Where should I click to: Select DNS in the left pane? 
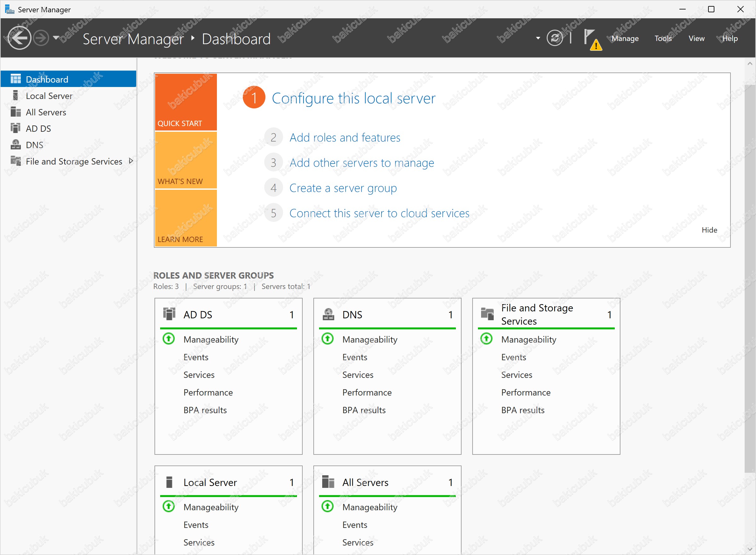(x=68, y=145)
